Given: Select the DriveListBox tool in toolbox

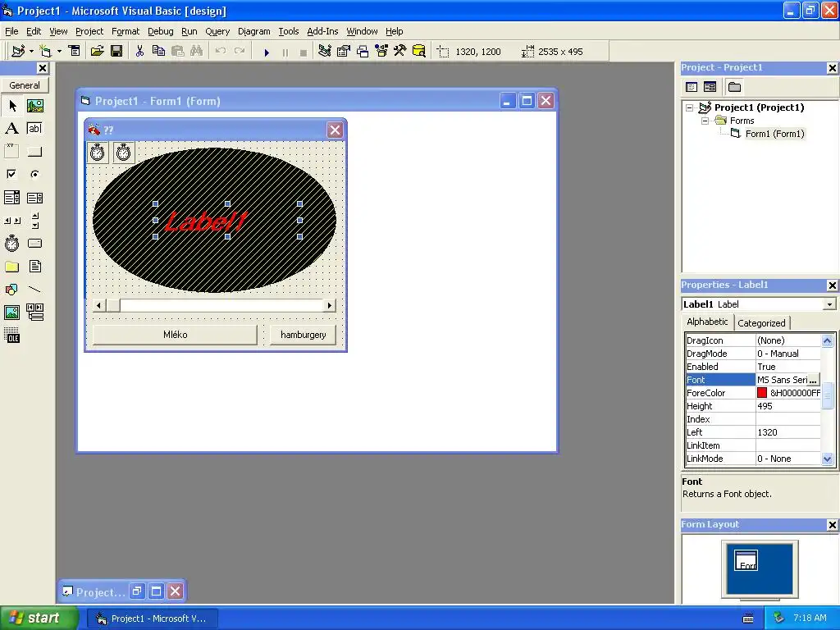Looking at the screenshot, I should coord(34,244).
